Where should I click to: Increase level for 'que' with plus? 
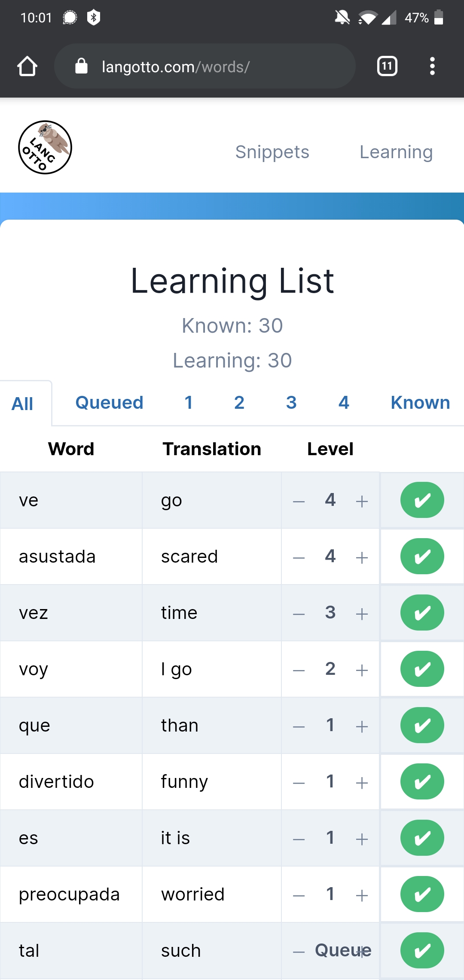[362, 726]
